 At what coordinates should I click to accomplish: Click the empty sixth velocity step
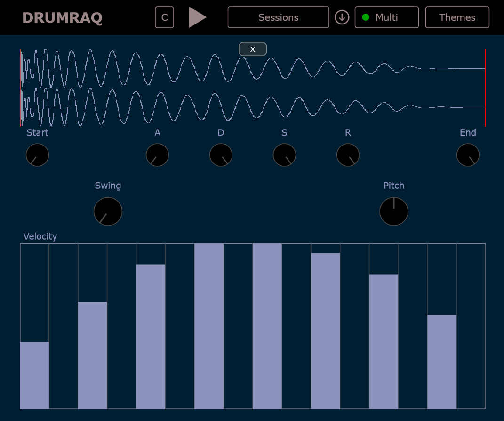tap(180, 326)
